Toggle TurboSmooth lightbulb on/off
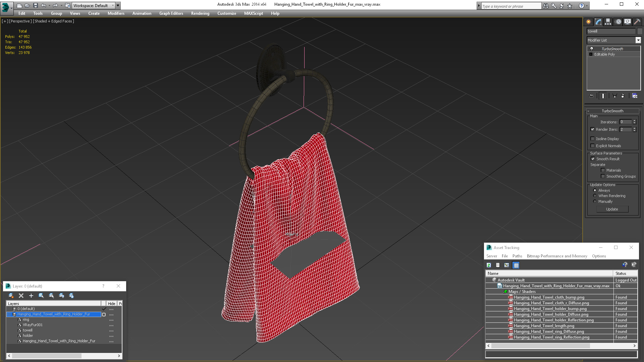This screenshot has width=644, height=362. tap(592, 49)
